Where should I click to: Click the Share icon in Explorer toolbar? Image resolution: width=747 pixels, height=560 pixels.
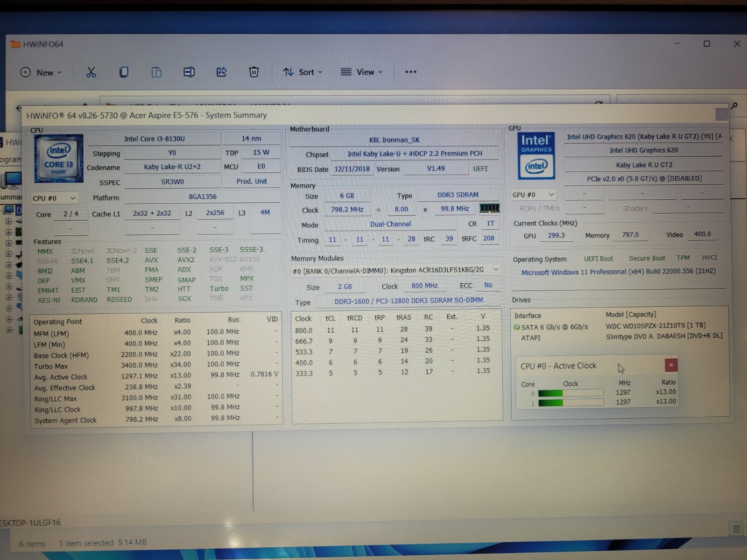pos(221,72)
